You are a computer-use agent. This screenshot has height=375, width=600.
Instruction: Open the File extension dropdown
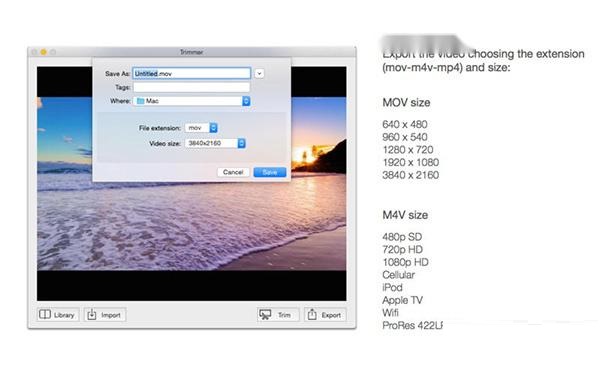pos(201,128)
